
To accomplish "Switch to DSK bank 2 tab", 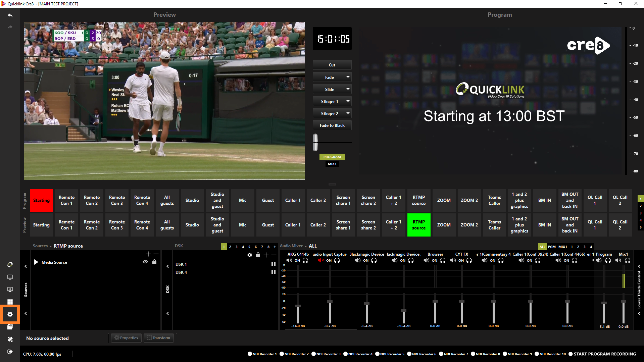I will (x=230, y=247).
